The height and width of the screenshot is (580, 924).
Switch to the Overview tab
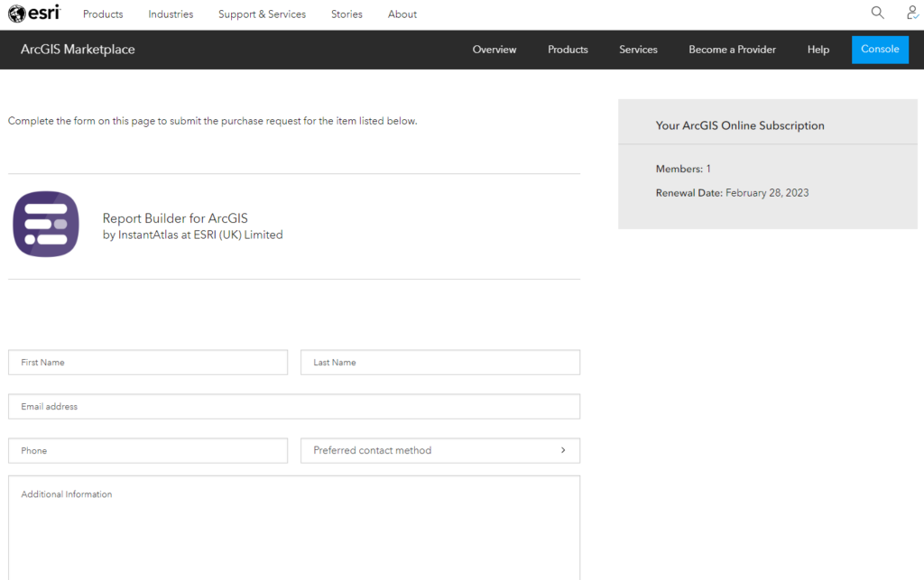pos(494,50)
